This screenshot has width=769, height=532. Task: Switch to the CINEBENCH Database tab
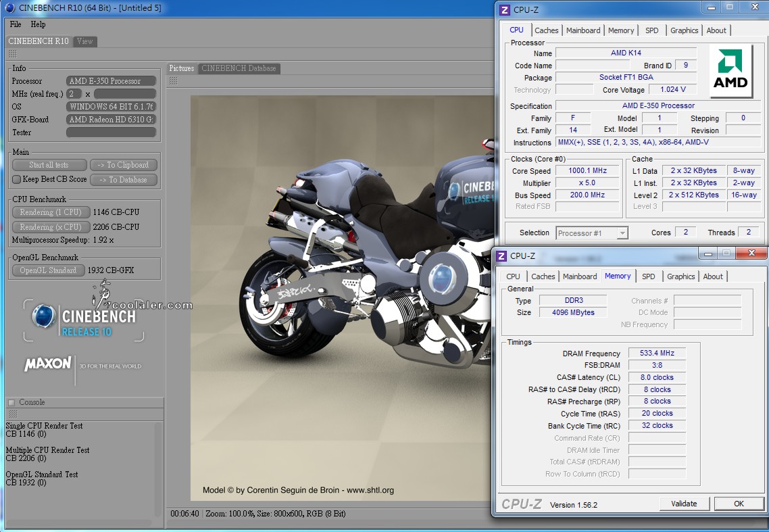click(239, 68)
